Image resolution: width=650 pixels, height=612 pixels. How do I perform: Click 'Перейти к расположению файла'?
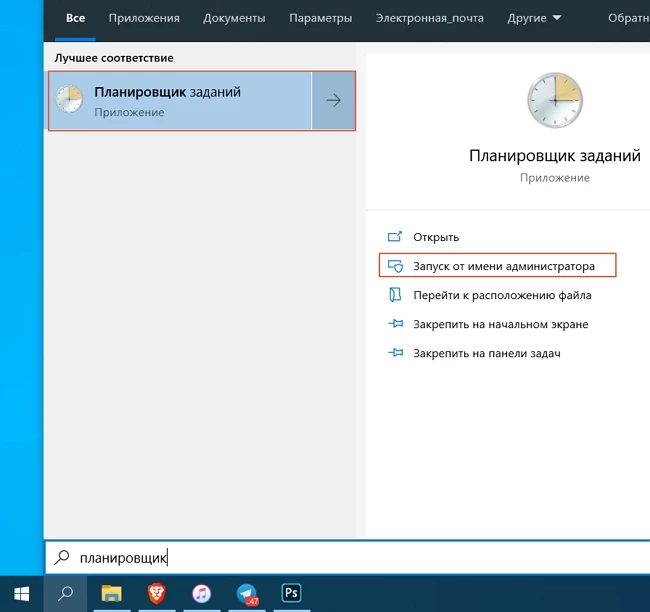502,295
